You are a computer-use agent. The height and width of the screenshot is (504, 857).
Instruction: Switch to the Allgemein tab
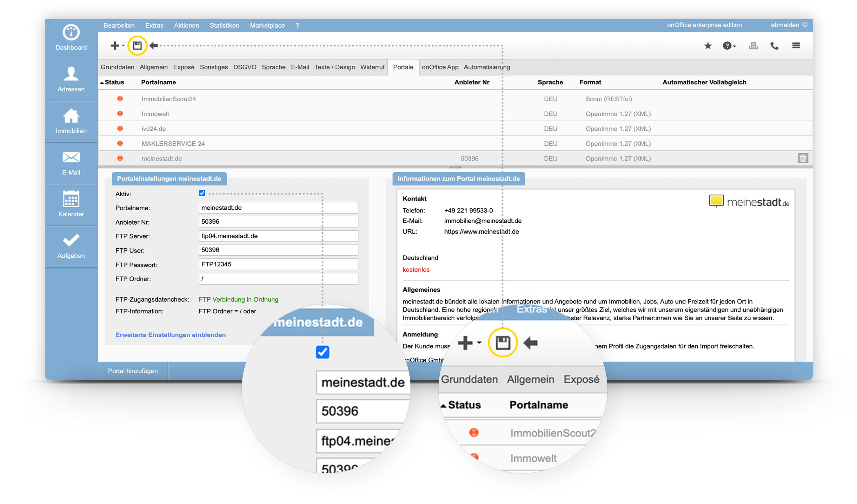pos(154,67)
